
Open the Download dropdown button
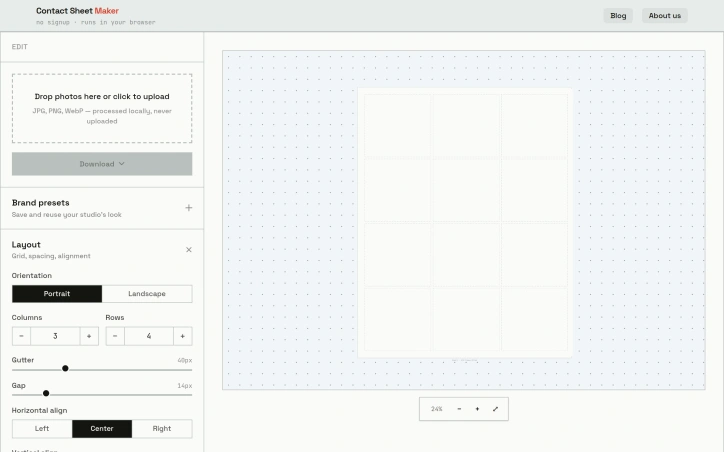[102, 164]
